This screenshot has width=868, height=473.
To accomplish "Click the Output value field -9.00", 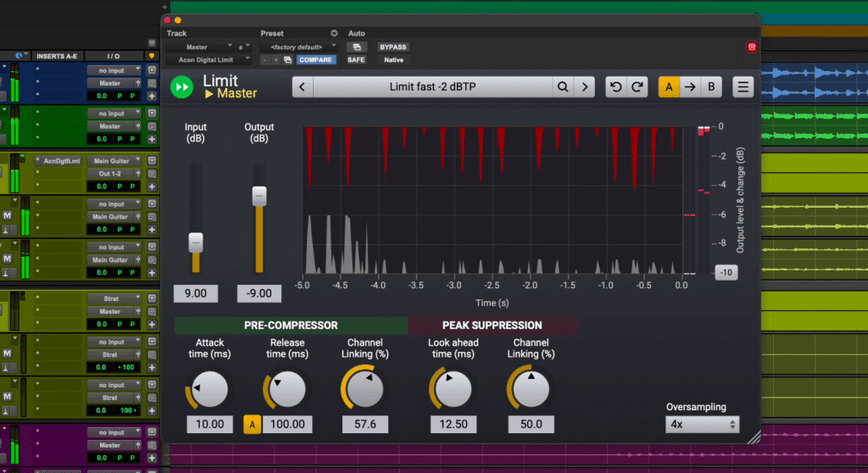I will point(259,293).
